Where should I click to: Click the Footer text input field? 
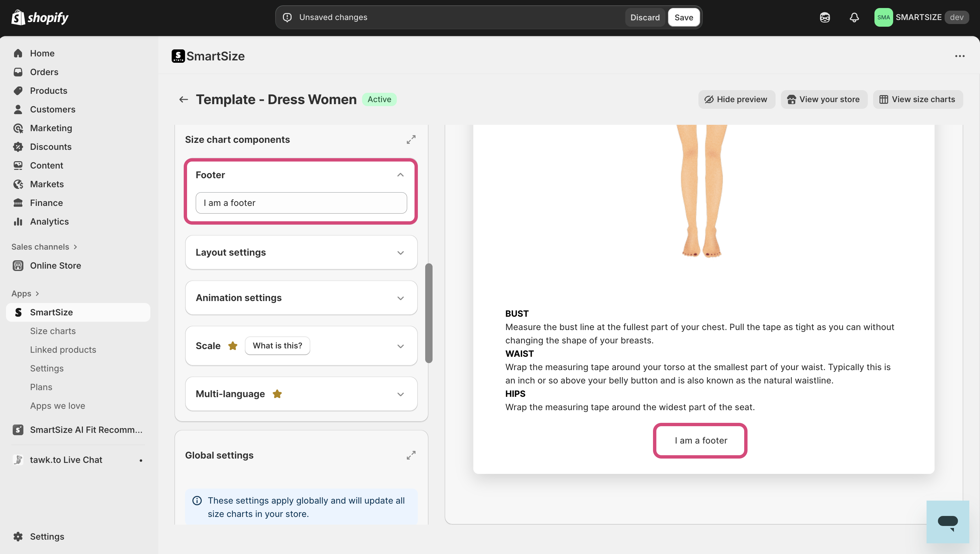pyautogui.click(x=301, y=203)
